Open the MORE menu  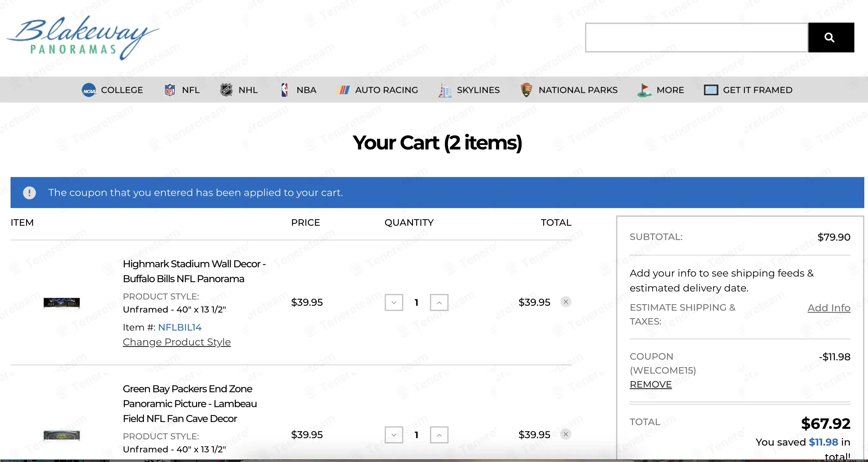pos(660,90)
